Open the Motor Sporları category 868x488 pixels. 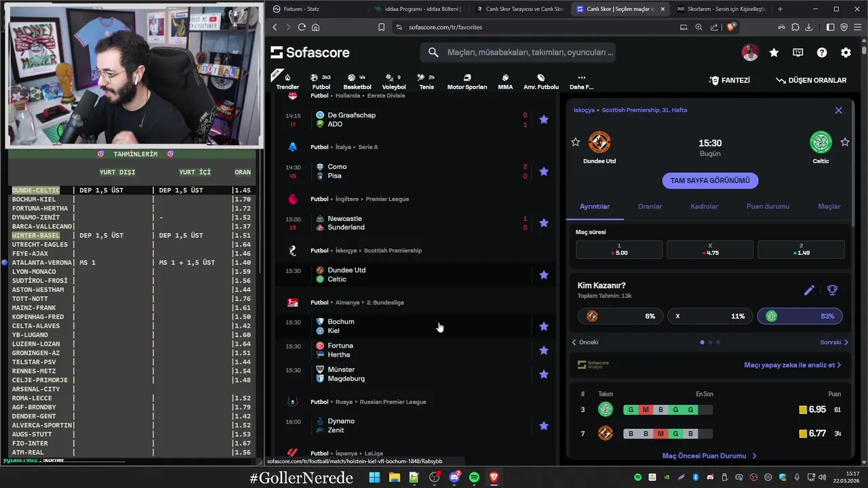click(x=467, y=81)
